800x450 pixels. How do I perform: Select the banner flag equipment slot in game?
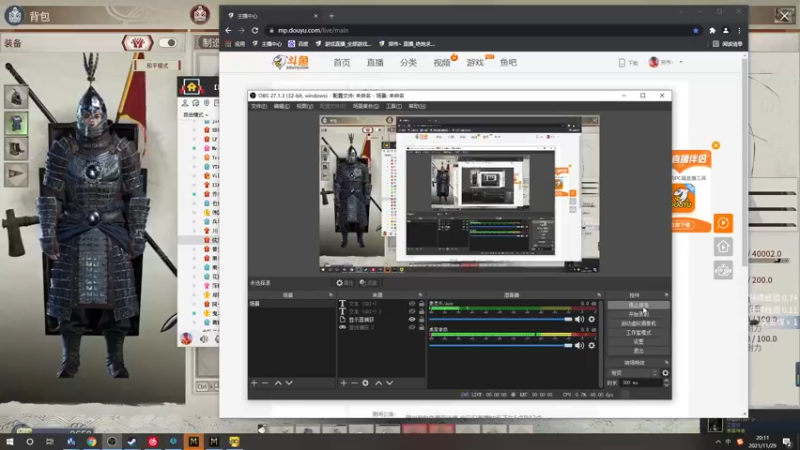(16, 174)
